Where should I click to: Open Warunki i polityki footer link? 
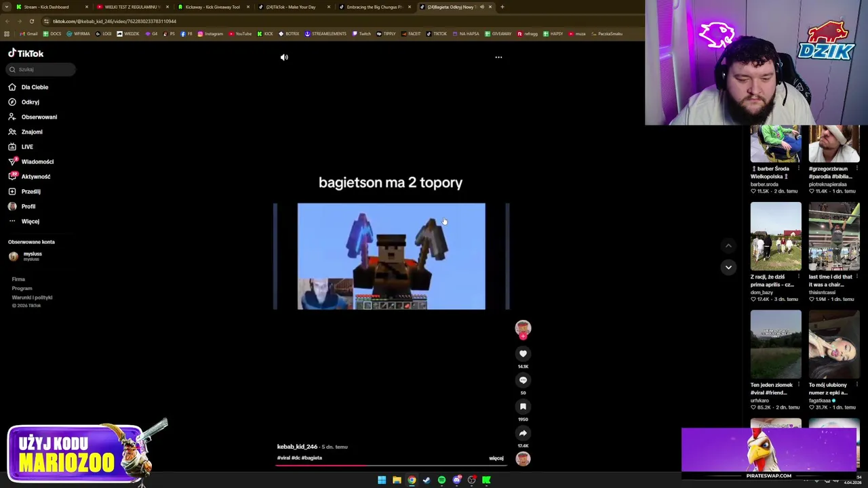click(32, 298)
